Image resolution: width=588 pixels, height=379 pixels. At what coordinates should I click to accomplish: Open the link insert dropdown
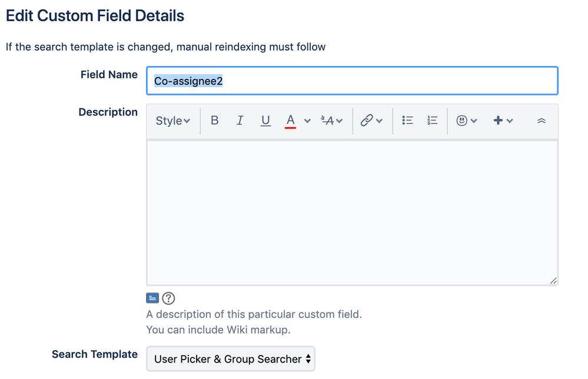(371, 120)
